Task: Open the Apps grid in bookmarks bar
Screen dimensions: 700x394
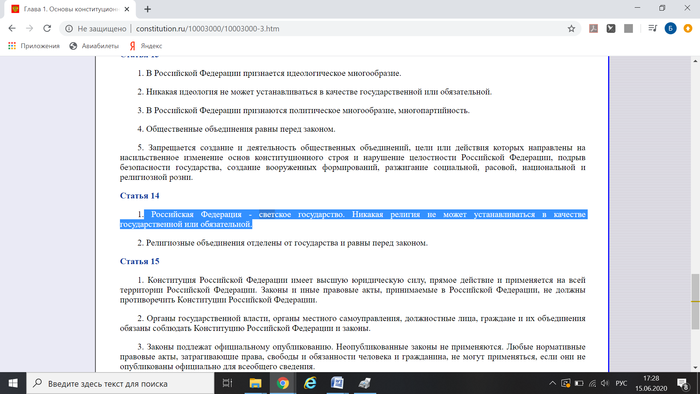Action: pyautogui.click(x=12, y=46)
